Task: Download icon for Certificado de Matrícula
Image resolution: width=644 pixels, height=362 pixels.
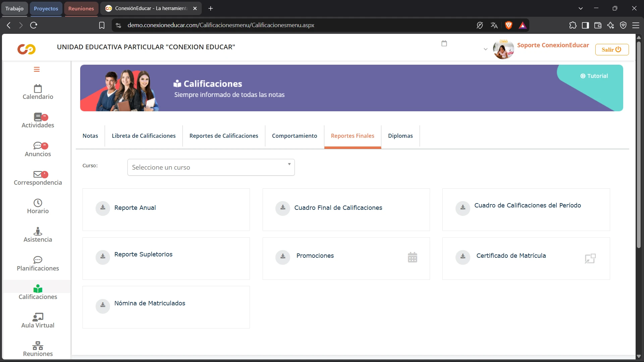Action: click(463, 257)
